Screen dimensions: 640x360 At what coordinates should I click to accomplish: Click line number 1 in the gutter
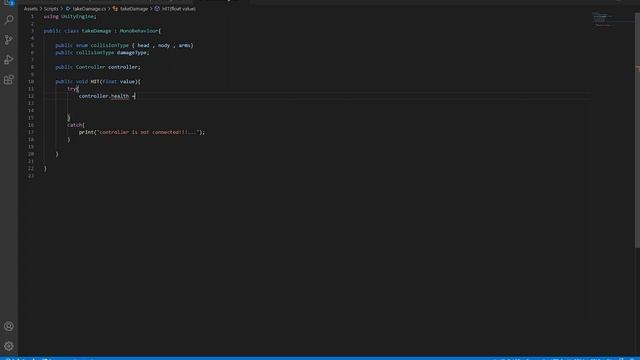pos(32,16)
